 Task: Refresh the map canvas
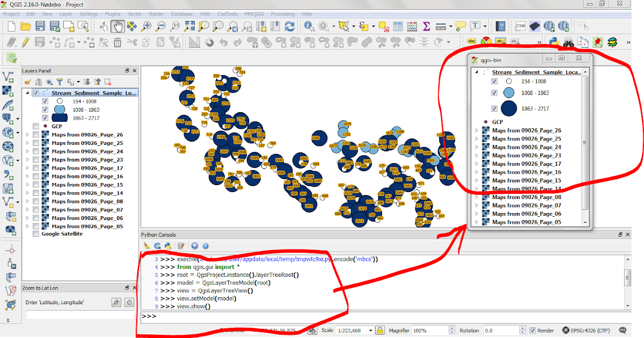(290, 26)
